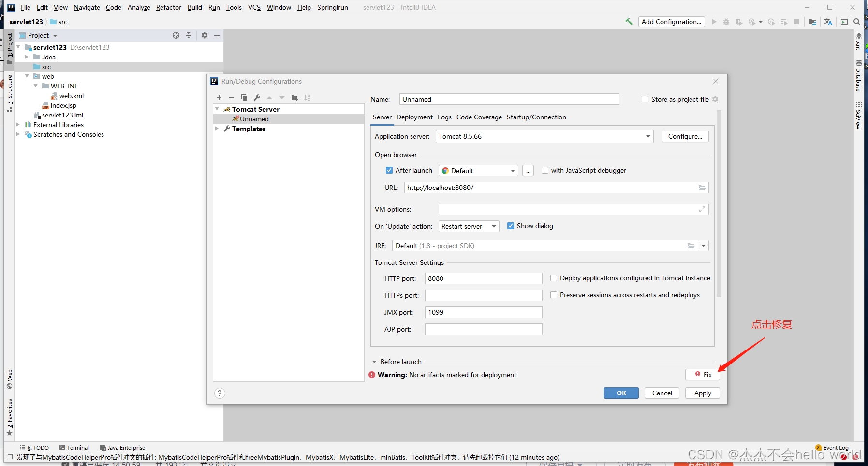
Task: Open Terminal tool window tab
Action: [x=74, y=448]
